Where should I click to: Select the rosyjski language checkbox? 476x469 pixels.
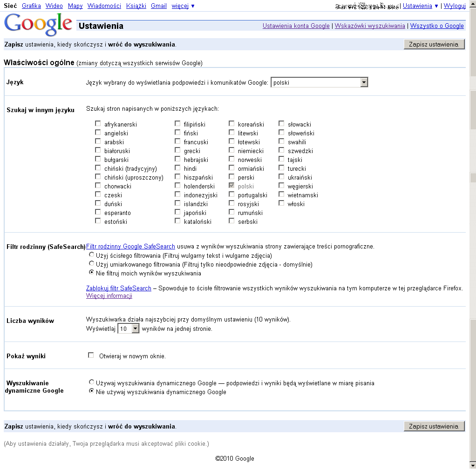[231, 203]
